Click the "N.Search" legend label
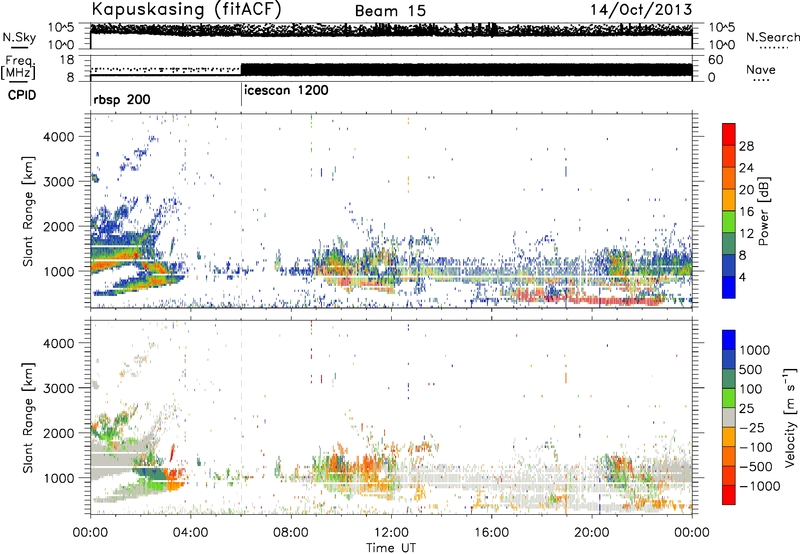This screenshot has height=554, width=800. (x=772, y=37)
